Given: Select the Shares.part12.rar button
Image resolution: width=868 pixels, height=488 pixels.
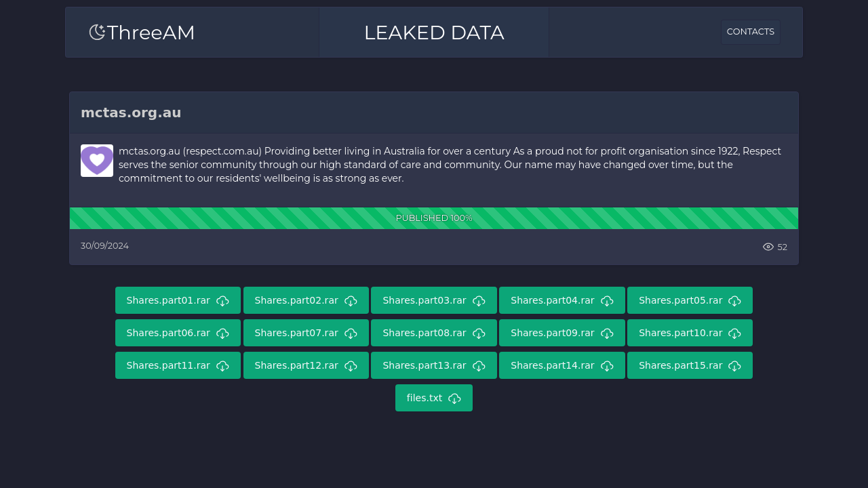Looking at the screenshot, I should [x=306, y=365].
